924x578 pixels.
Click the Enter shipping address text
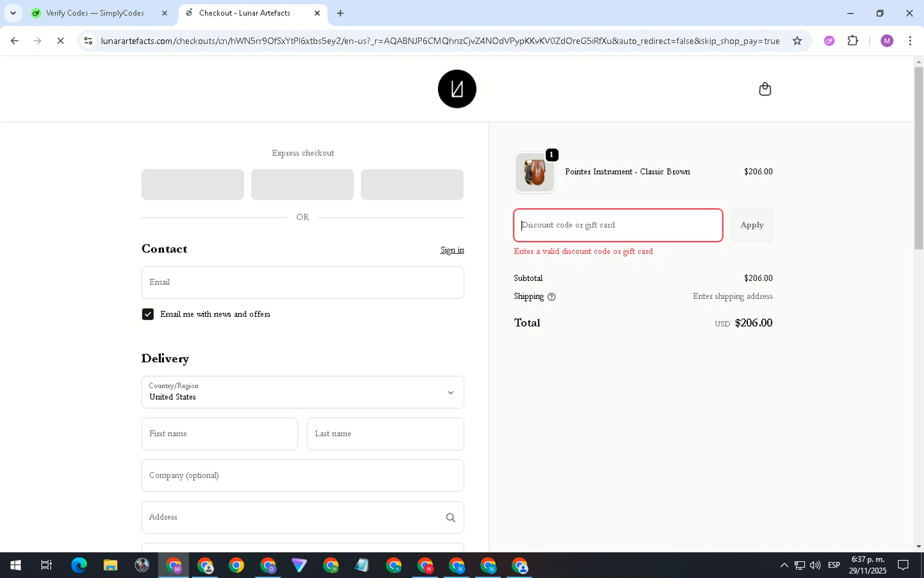(x=732, y=296)
